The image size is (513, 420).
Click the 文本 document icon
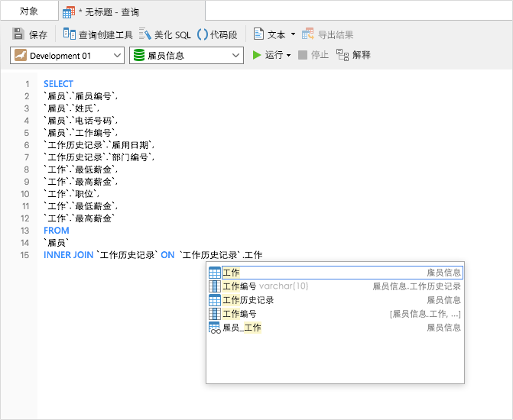(259, 34)
